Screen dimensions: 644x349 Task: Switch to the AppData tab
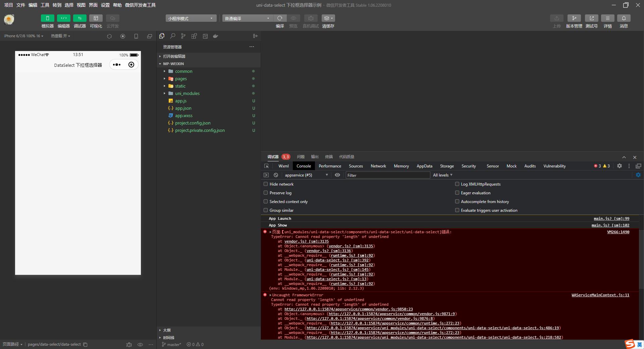click(424, 166)
